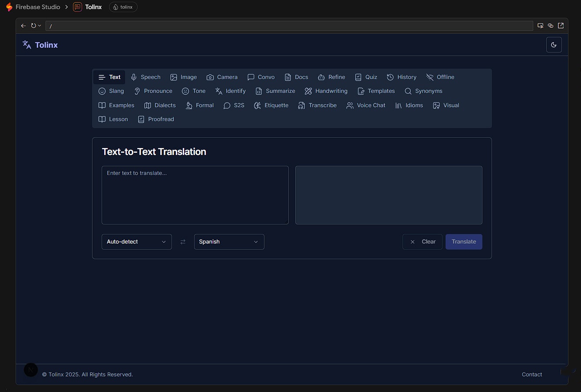Click the translation output box
The height and width of the screenshot is (392, 581).
[389, 195]
